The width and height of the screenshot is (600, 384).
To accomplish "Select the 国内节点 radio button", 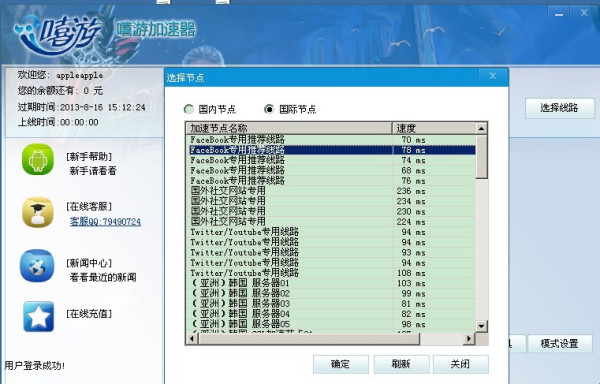I will coord(189,109).
